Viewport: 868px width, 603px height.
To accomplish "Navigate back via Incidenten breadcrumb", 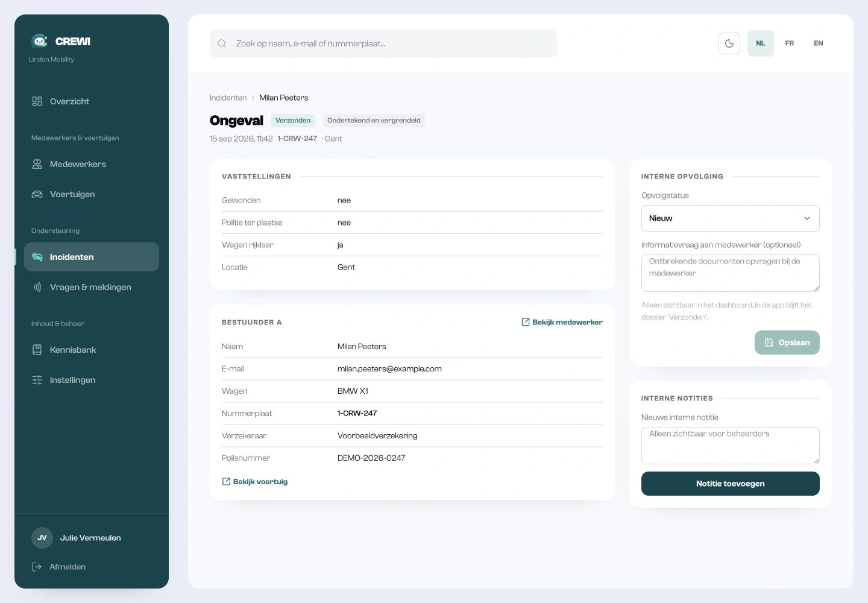I will (x=228, y=98).
